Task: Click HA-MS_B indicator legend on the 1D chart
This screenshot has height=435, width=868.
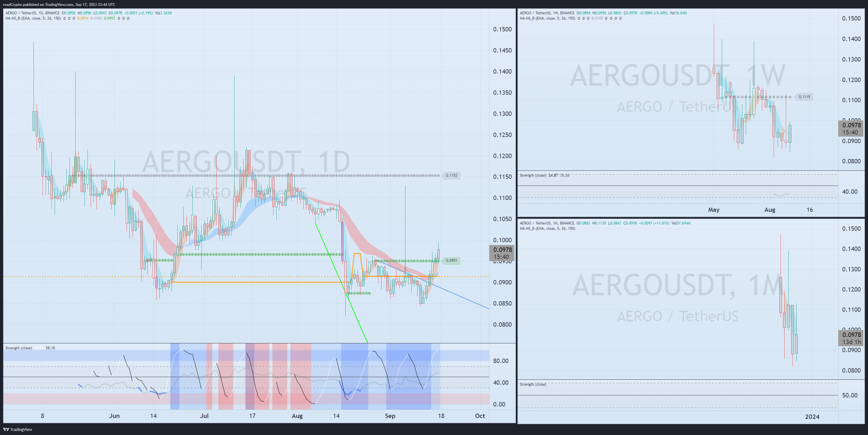Action: coord(33,18)
